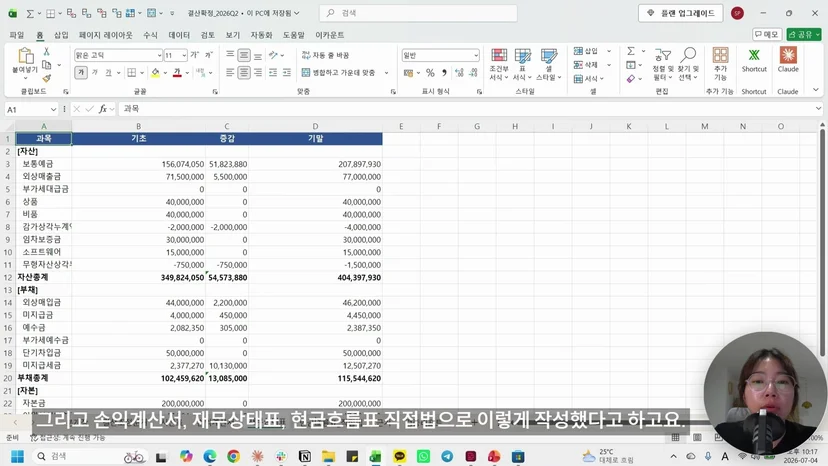Click the Upgrade Plan (플랜 업그레이드) button
This screenshot has width=828, height=466.
(681, 13)
